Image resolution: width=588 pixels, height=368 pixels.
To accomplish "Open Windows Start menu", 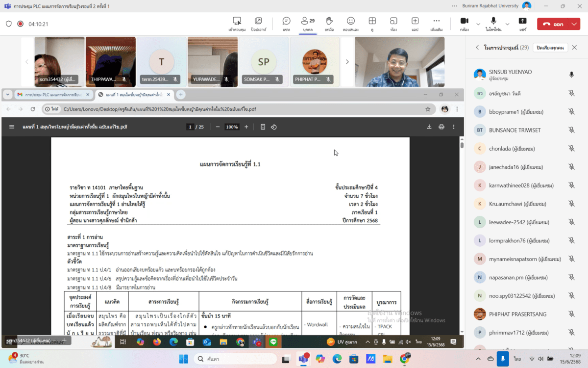I will [183, 359].
